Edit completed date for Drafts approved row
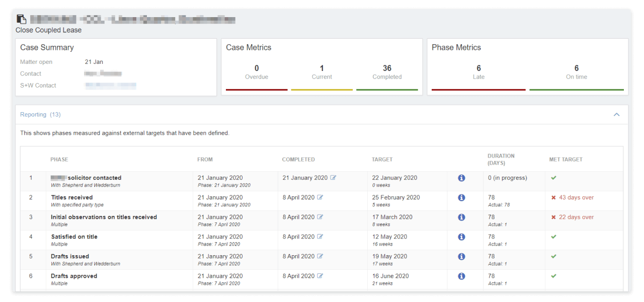This screenshot has width=644, height=302. click(320, 276)
